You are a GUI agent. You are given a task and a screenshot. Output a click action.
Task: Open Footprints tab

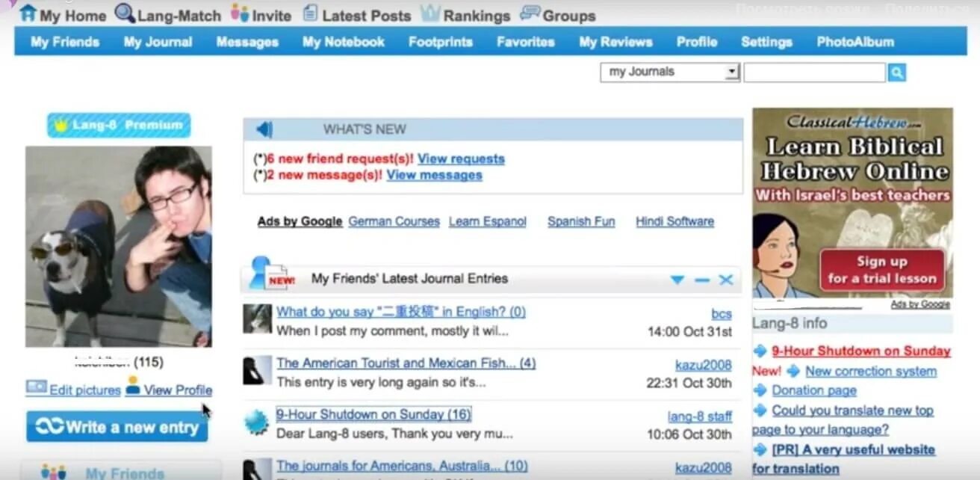(441, 42)
